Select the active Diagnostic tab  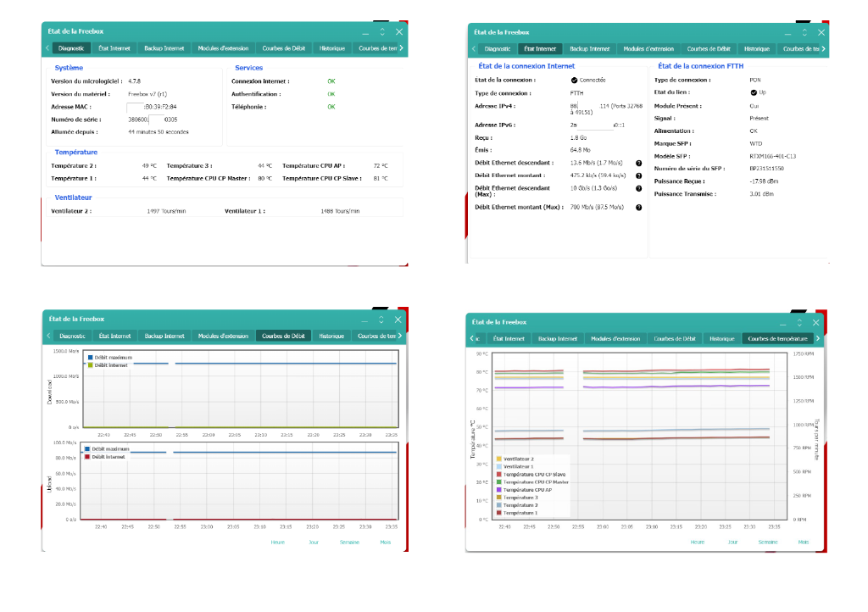(71, 48)
